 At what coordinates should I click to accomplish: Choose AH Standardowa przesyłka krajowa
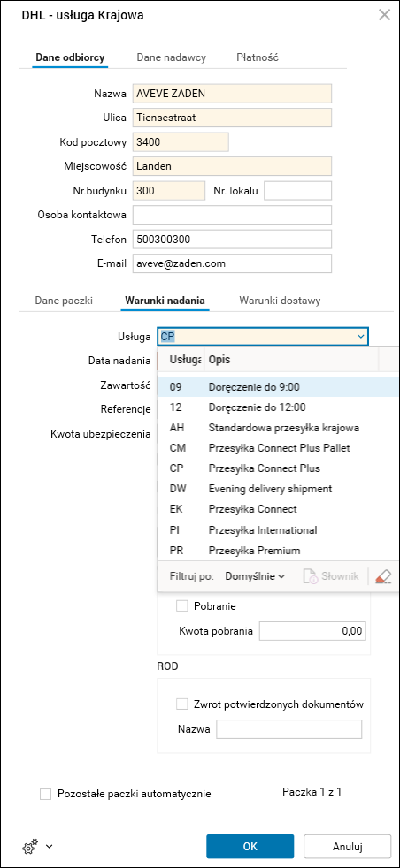pos(278,428)
